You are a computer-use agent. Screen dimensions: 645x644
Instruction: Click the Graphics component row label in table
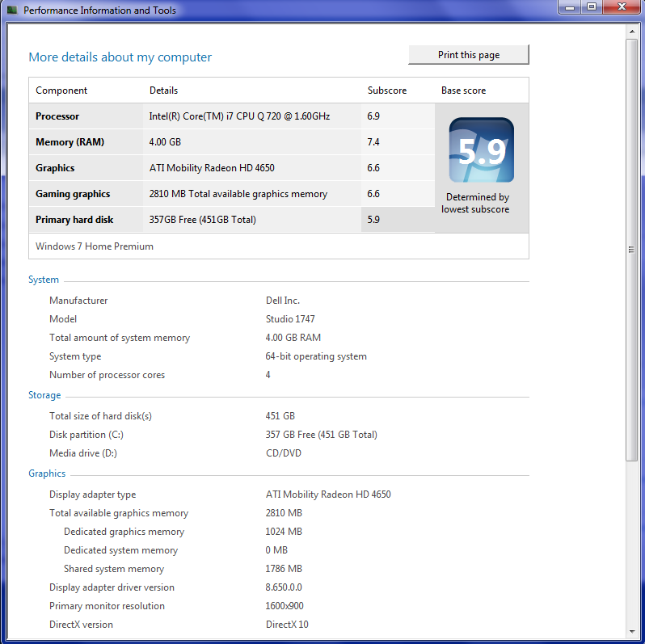click(x=55, y=168)
